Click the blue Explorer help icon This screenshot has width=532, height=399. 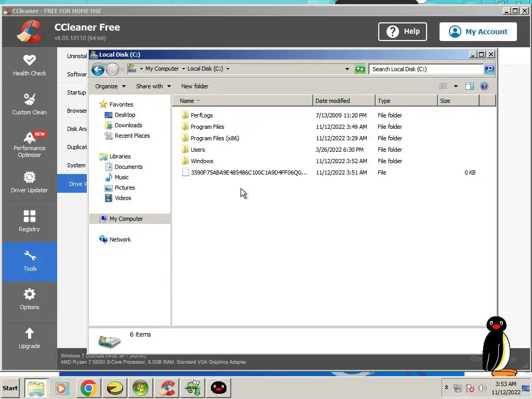click(x=484, y=86)
